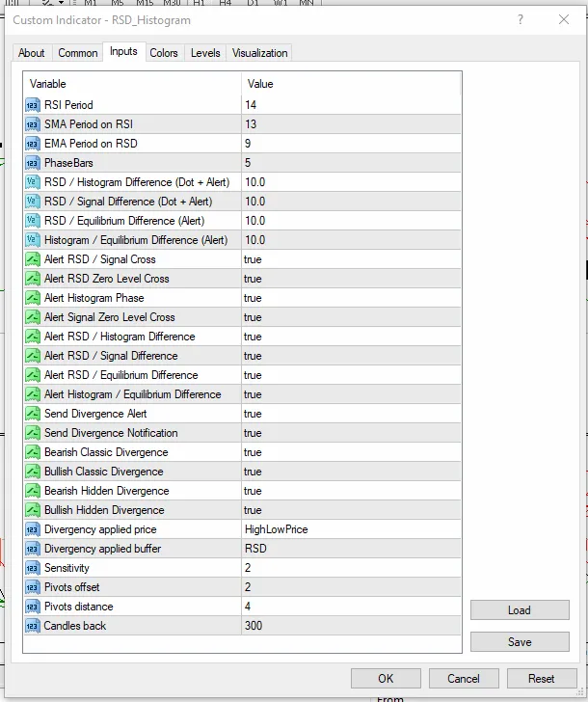Click the icon beside Alert RSD / Histogram Difference
The image size is (588, 702).
(33, 337)
